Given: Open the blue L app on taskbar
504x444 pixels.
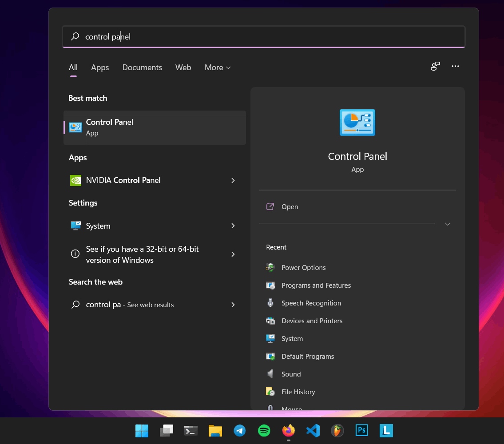Looking at the screenshot, I should click(386, 431).
